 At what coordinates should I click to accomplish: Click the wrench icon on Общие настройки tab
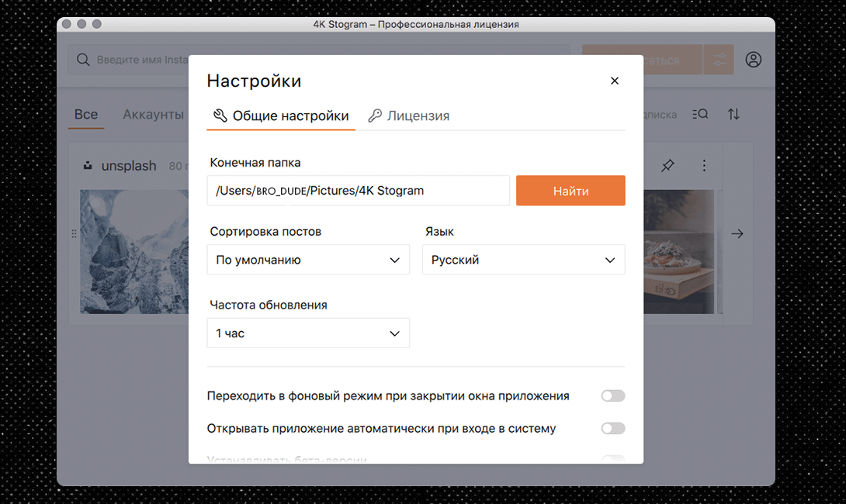click(220, 116)
